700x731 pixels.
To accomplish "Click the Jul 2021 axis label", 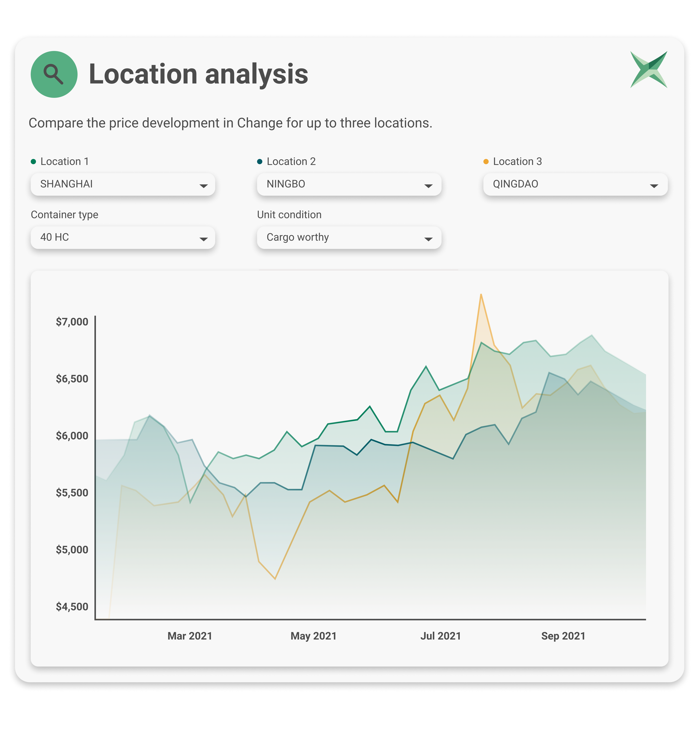I will click(440, 636).
